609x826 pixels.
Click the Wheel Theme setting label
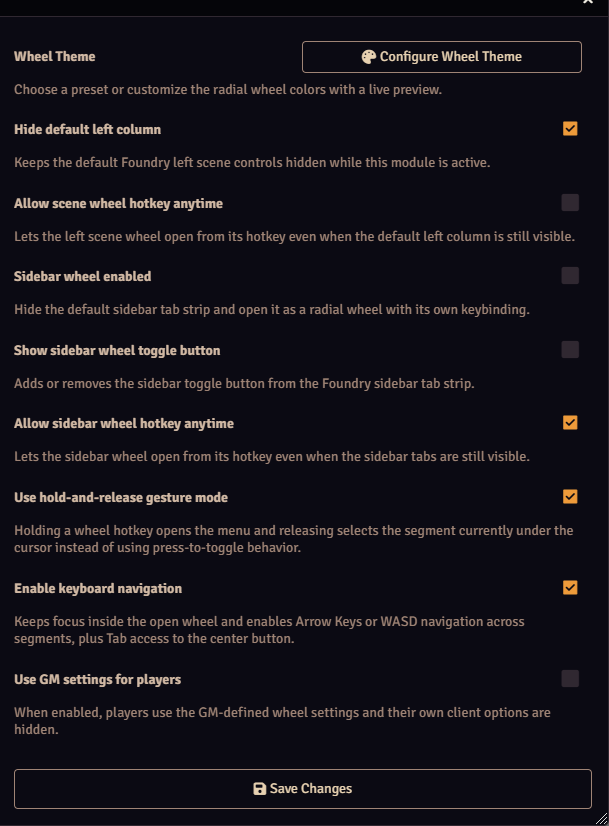point(55,57)
